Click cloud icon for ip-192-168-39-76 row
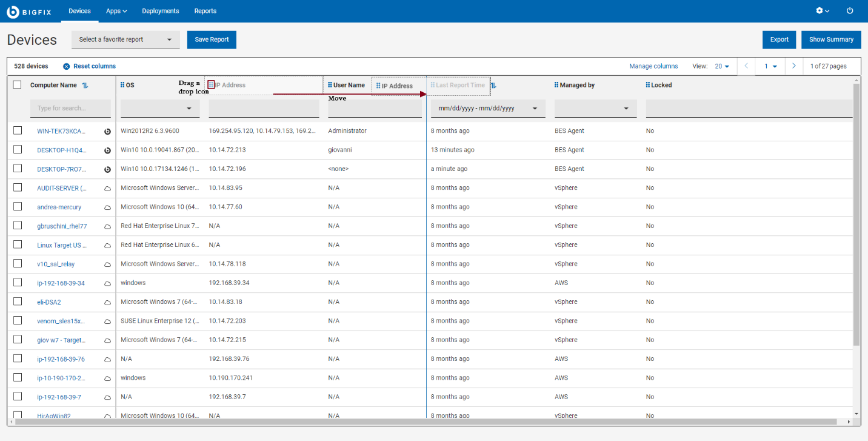Image resolution: width=868 pixels, height=441 pixels. click(x=108, y=359)
